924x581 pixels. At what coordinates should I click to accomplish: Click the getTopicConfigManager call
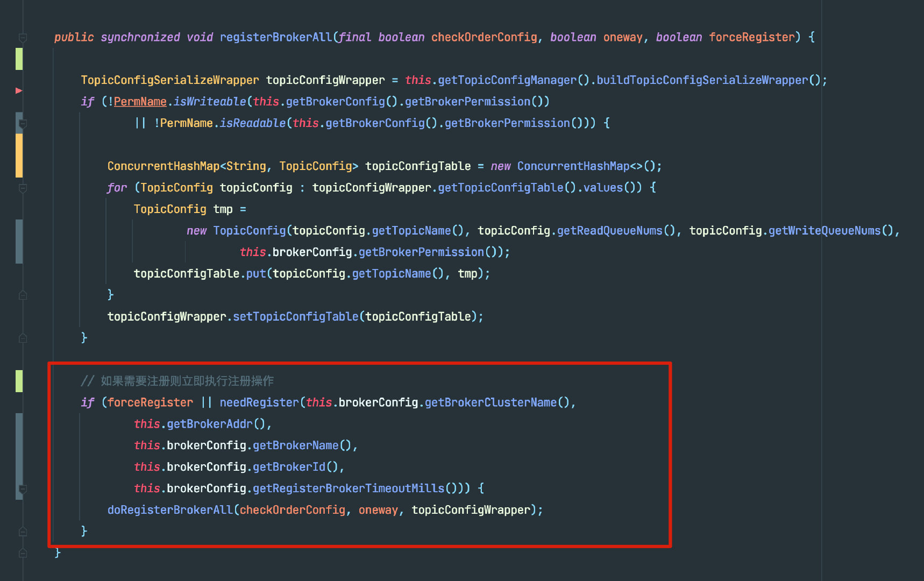pyautogui.click(x=507, y=80)
